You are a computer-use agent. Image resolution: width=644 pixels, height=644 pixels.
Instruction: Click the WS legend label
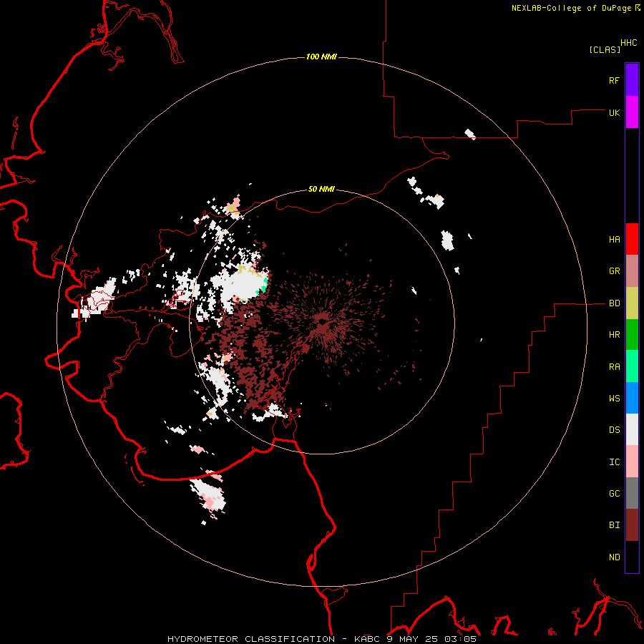click(x=614, y=398)
